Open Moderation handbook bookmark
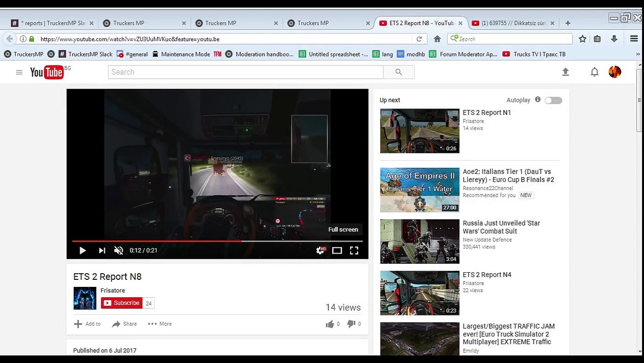This screenshot has height=363, width=644. click(x=259, y=54)
